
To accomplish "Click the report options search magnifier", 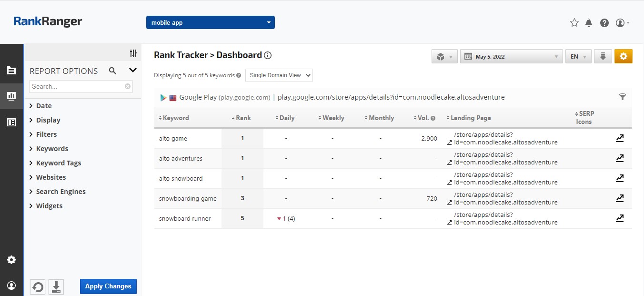I will coord(112,71).
